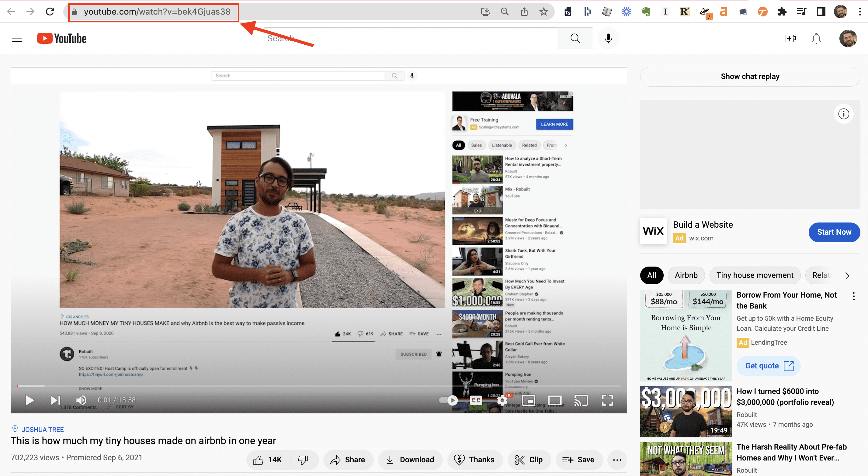Open the Wix ad logo
868x476 pixels.
pos(653,231)
